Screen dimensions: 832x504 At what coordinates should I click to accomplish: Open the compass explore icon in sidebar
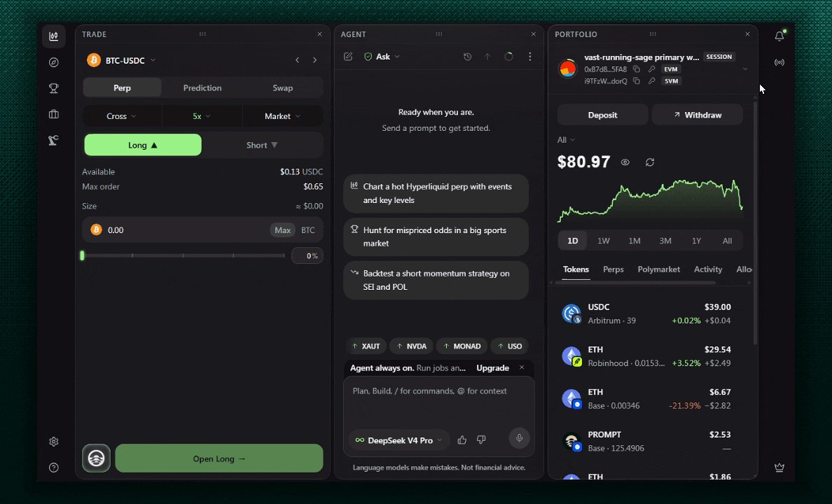[54, 62]
